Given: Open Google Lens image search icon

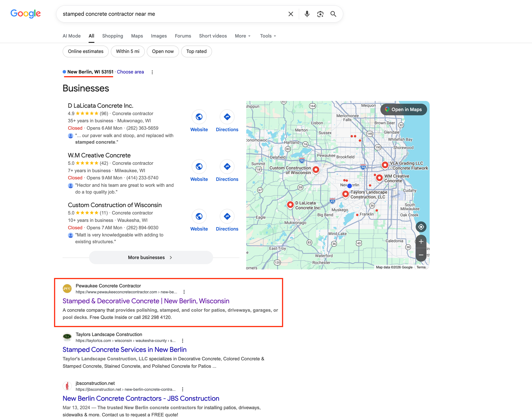Looking at the screenshot, I should 320,14.
